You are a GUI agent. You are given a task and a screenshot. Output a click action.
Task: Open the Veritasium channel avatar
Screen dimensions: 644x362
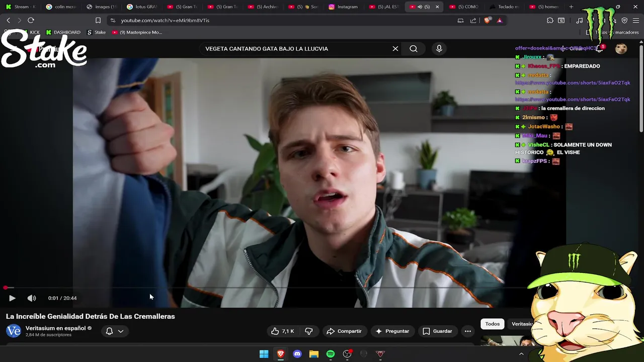point(14,331)
